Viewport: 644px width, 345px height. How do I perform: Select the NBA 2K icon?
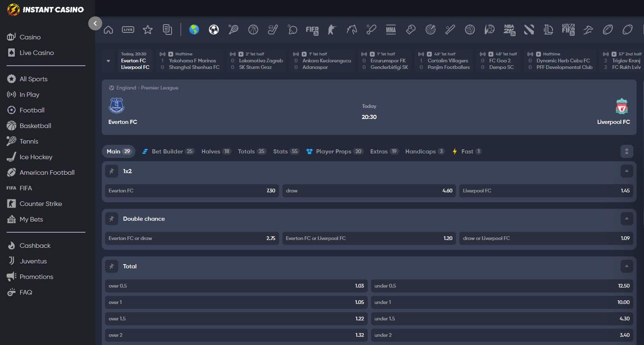pyautogui.click(x=509, y=30)
